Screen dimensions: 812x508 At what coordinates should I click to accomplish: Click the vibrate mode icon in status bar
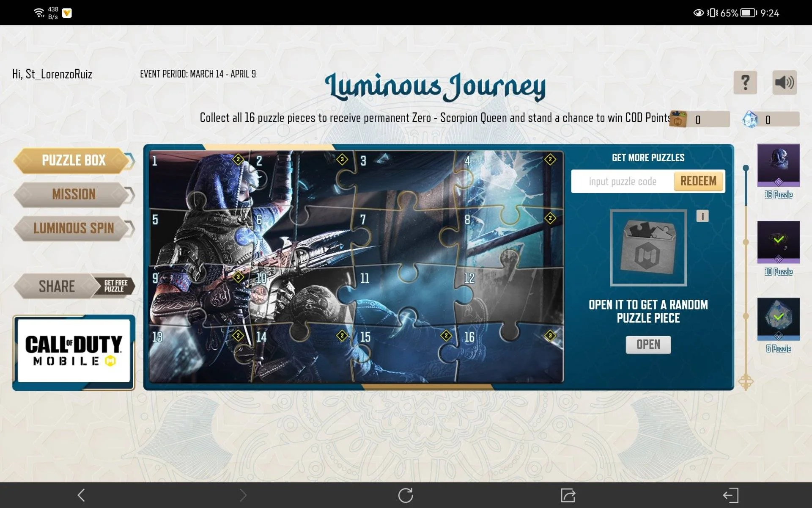pos(713,13)
